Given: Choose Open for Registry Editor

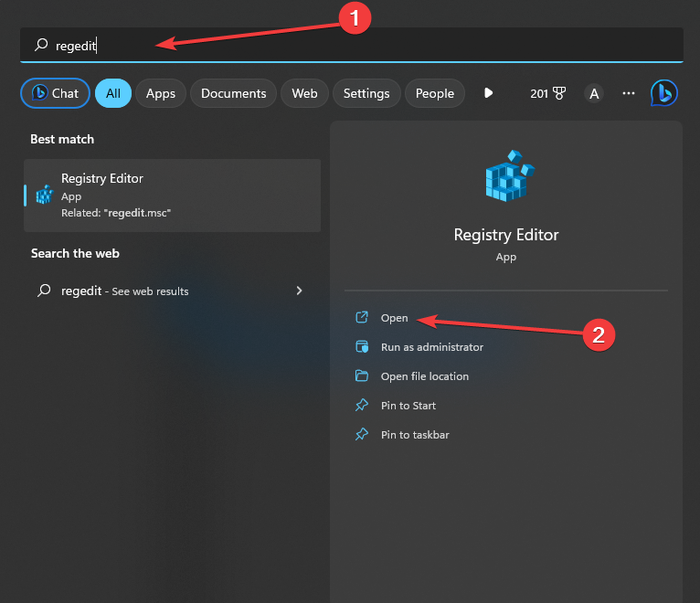Looking at the screenshot, I should coord(394,318).
